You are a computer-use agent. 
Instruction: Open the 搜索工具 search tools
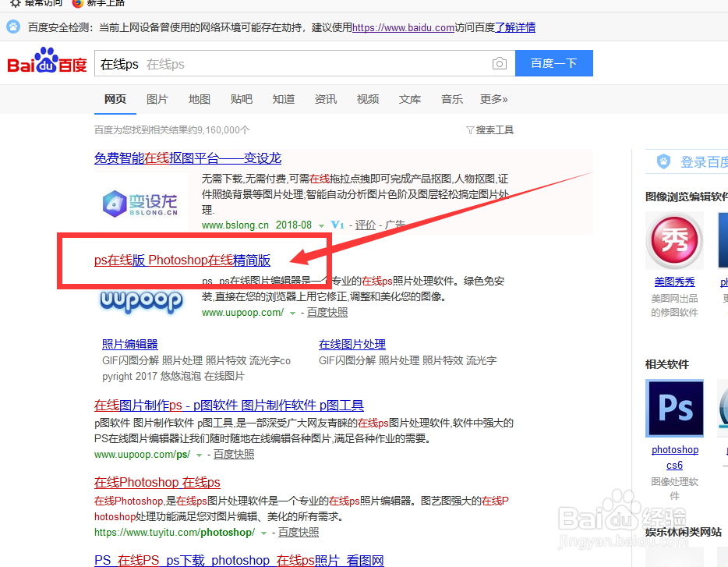click(x=495, y=130)
